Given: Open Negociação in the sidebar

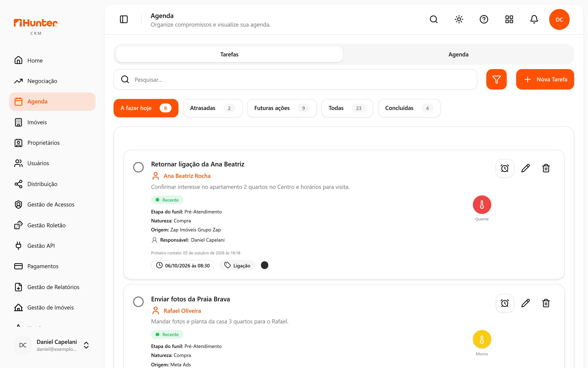Looking at the screenshot, I should pyautogui.click(x=52, y=81).
